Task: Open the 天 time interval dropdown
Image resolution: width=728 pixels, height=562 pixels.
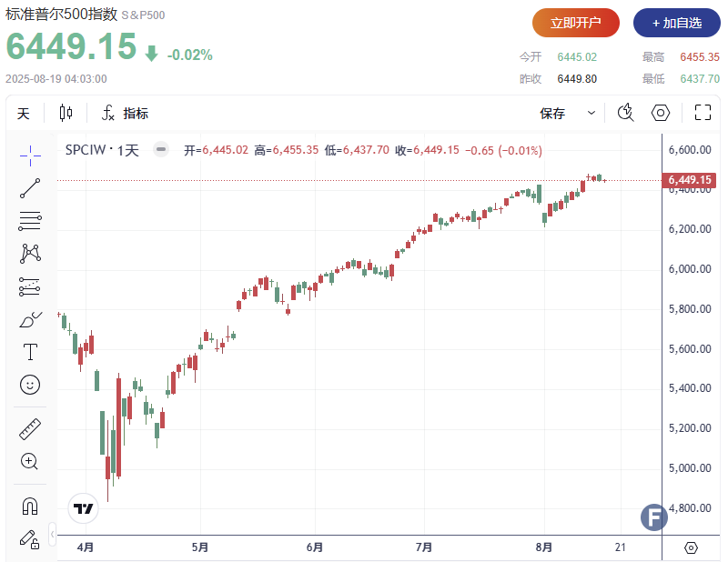Action: [x=23, y=114]
